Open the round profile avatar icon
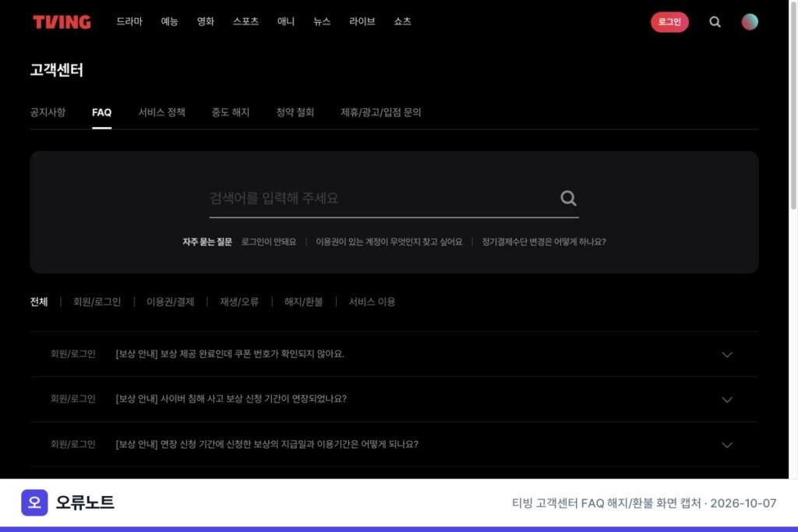798x532 pixels. [x=749, y=22]
